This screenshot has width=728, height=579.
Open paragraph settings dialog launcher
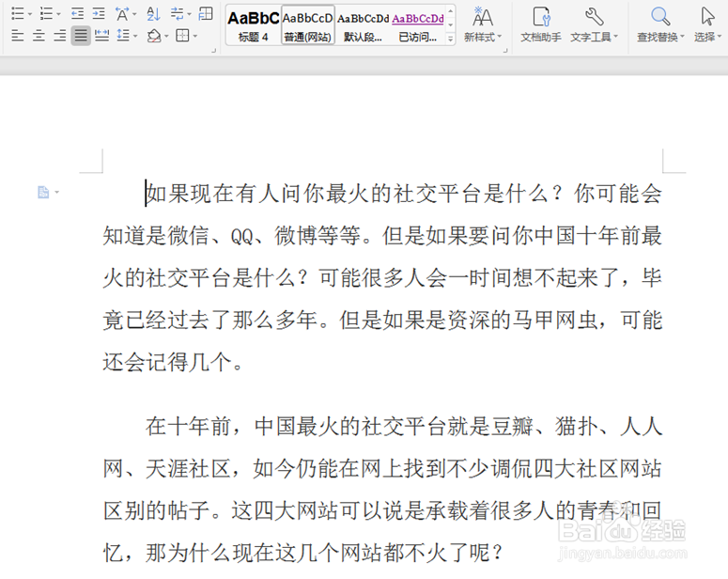point(213,50)
